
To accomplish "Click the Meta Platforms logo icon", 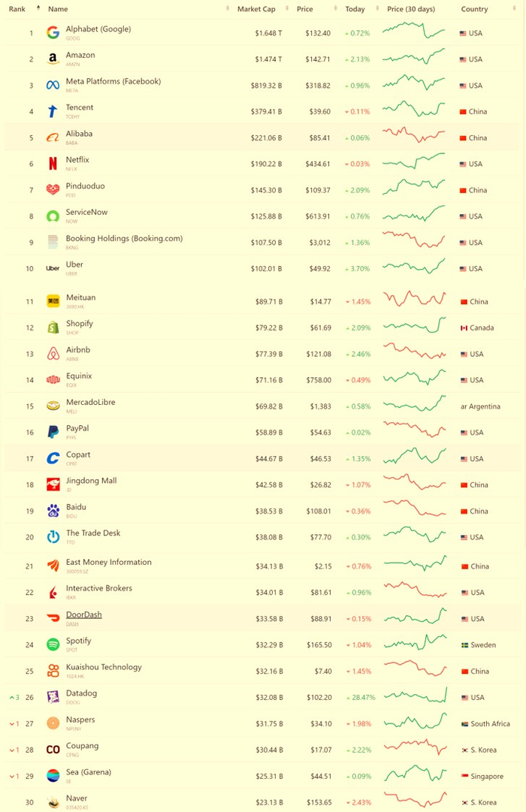I will coord(53,86).
